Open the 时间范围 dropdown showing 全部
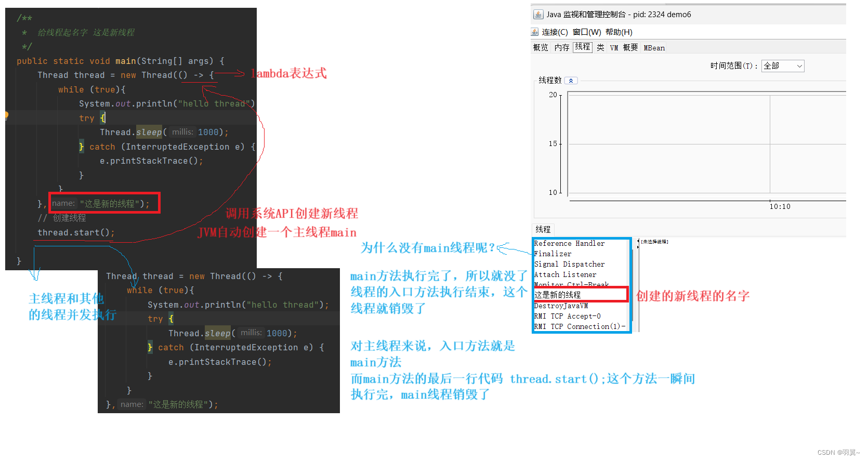 pos(783,66)
